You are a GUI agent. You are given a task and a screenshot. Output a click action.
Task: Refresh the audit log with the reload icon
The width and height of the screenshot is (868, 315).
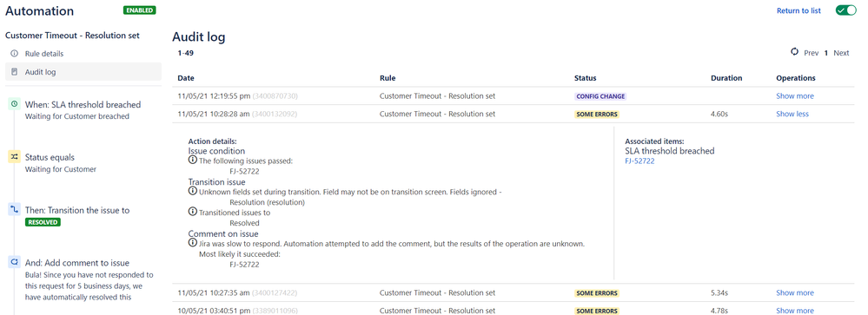tap(794, 52)
